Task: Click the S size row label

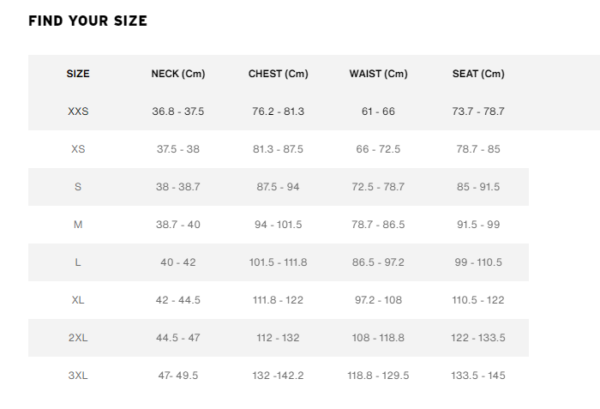Action: (78, 187)
